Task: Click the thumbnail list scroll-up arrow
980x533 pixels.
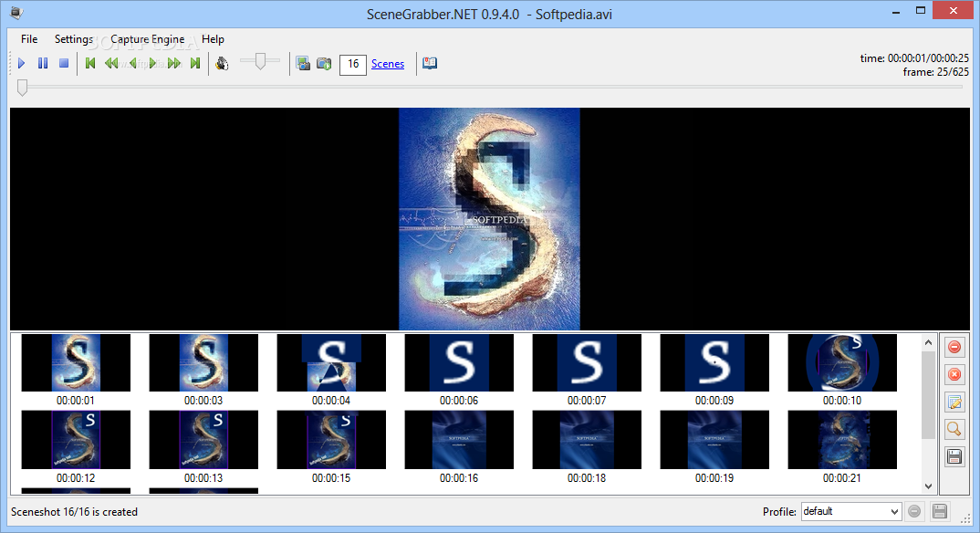Action: point(928,342)
